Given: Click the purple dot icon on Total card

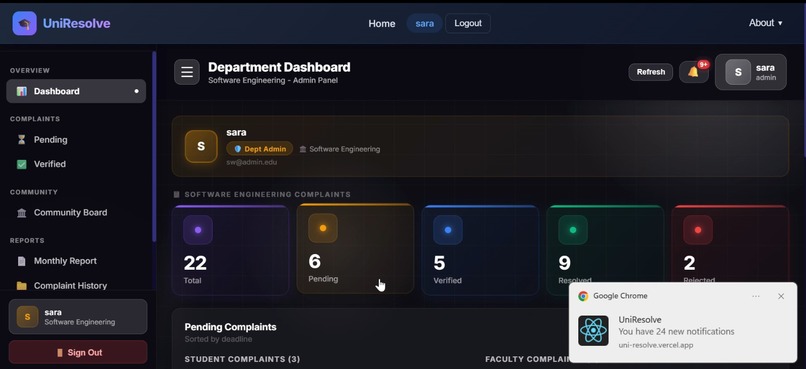Looking at the screenshot, I should click(x=198, y=230).
